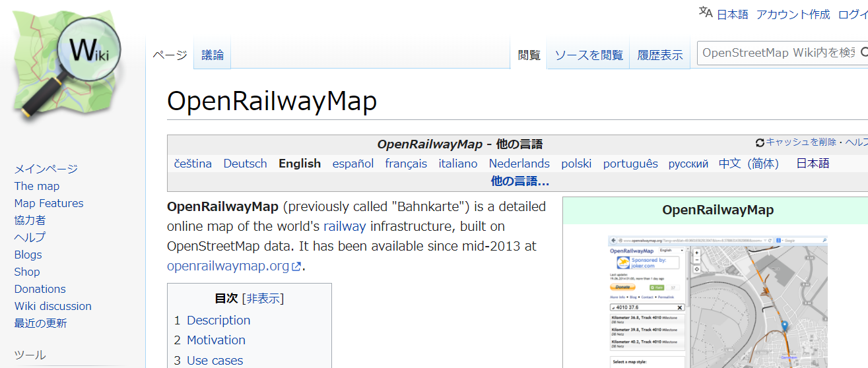
Task: Switch the article to Deutsch
Action: (x=245, y=164)
